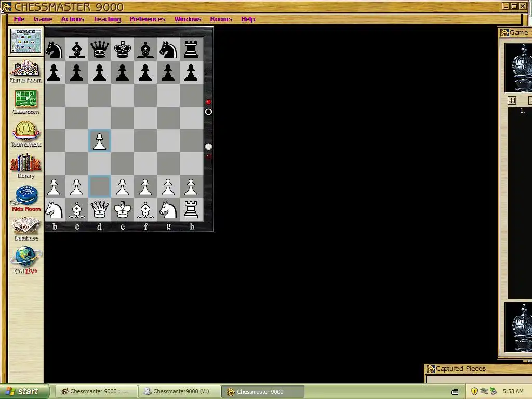Open the Help menu
532x399 pixels.
pyautogui.click(x=248, y=19)
